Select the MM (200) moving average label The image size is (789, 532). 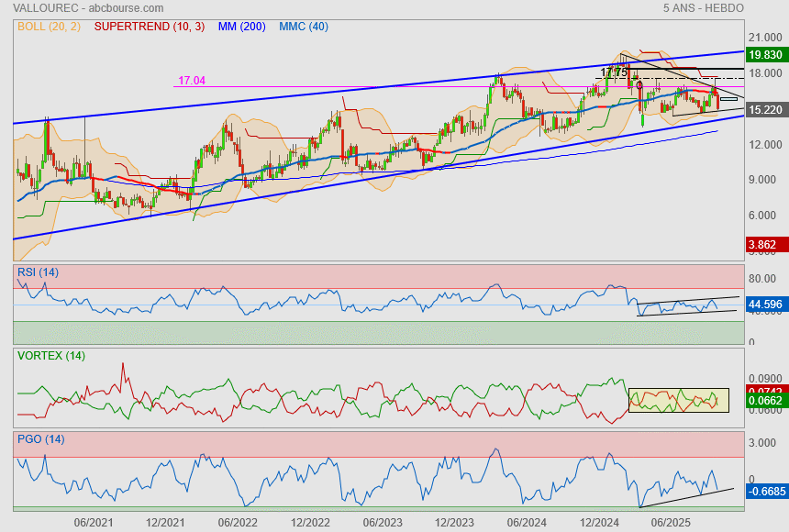tap(241, 27)
